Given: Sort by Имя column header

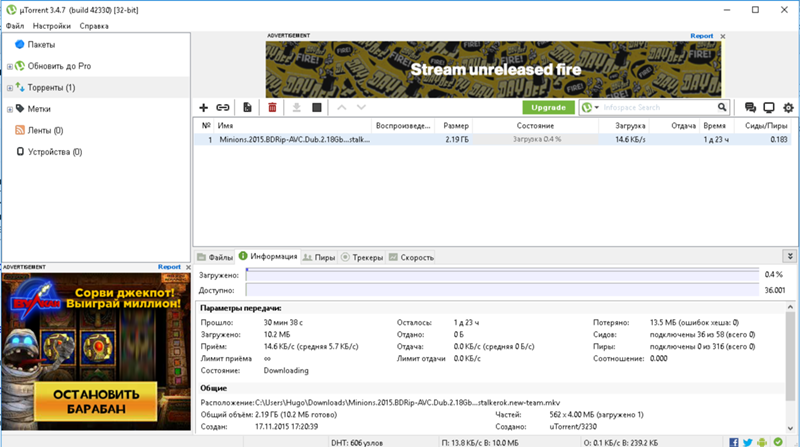Looking at the screenshot, I should tap(292, 126).
